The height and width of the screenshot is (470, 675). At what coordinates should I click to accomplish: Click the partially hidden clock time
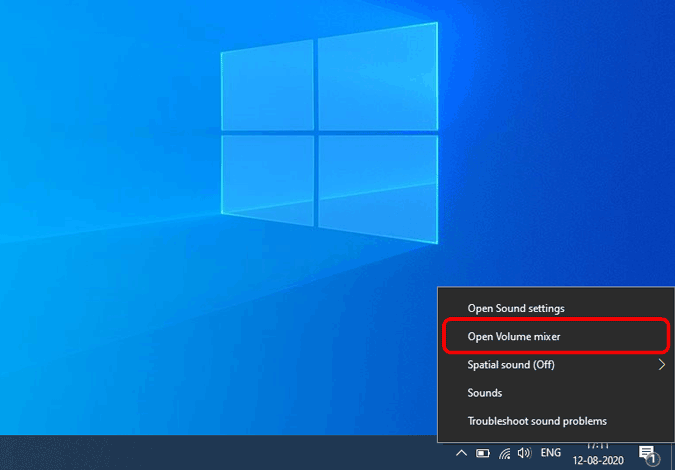pyautogui.click(x=598, y=445)
